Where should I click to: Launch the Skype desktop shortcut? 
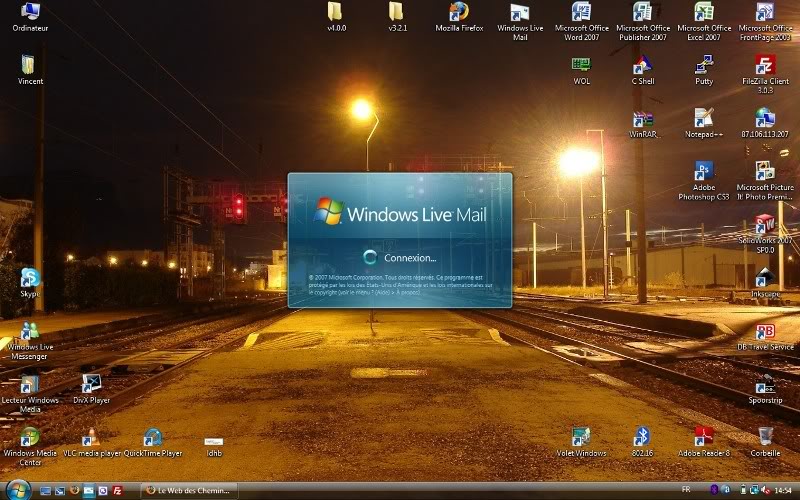coord(30,283)
